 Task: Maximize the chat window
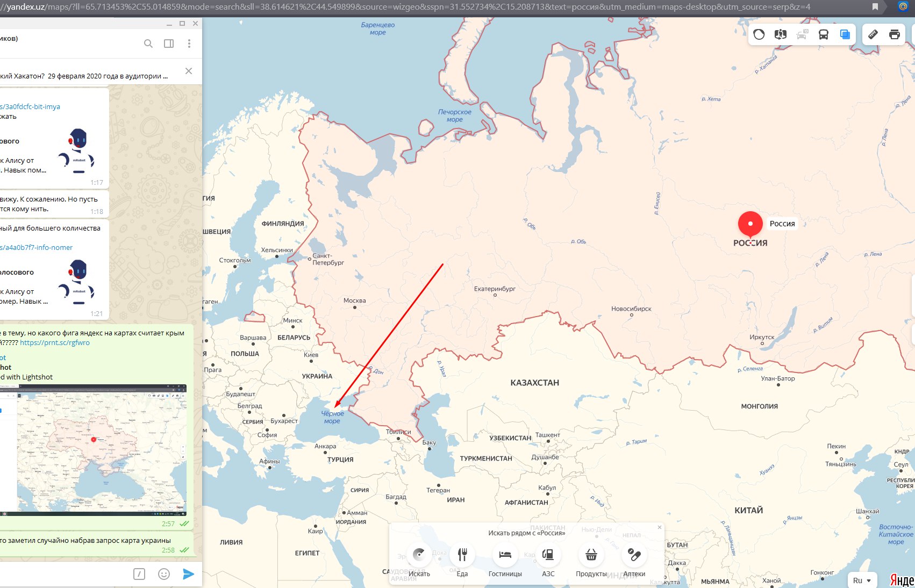tap(182, 24)
